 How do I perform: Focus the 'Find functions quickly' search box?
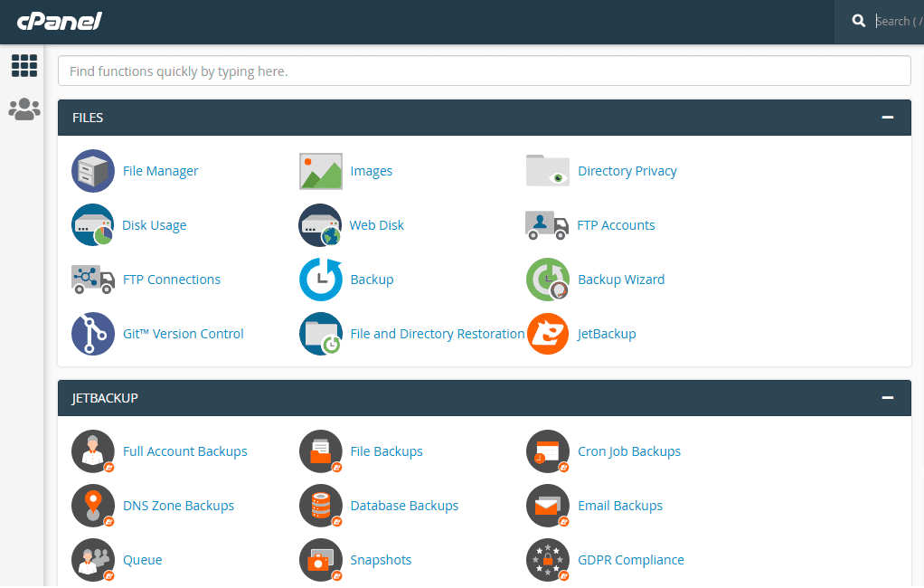point(484,71)
